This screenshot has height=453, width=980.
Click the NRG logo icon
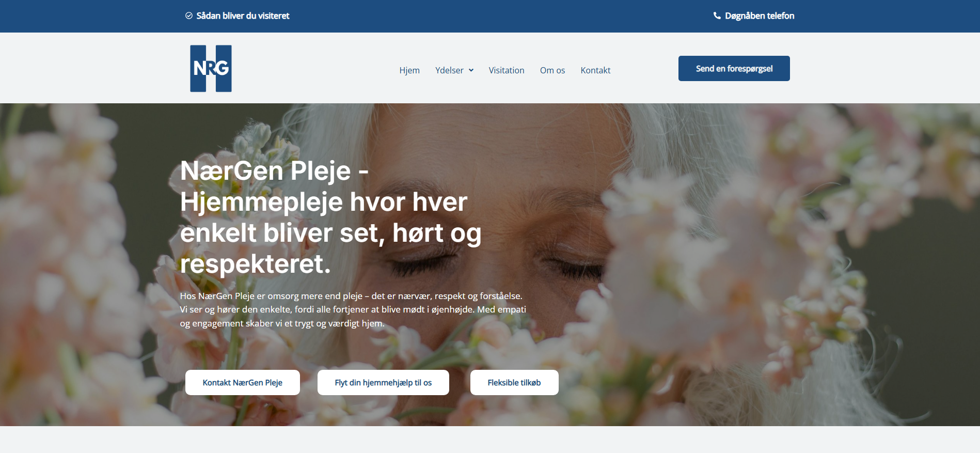tap(211, 68)
